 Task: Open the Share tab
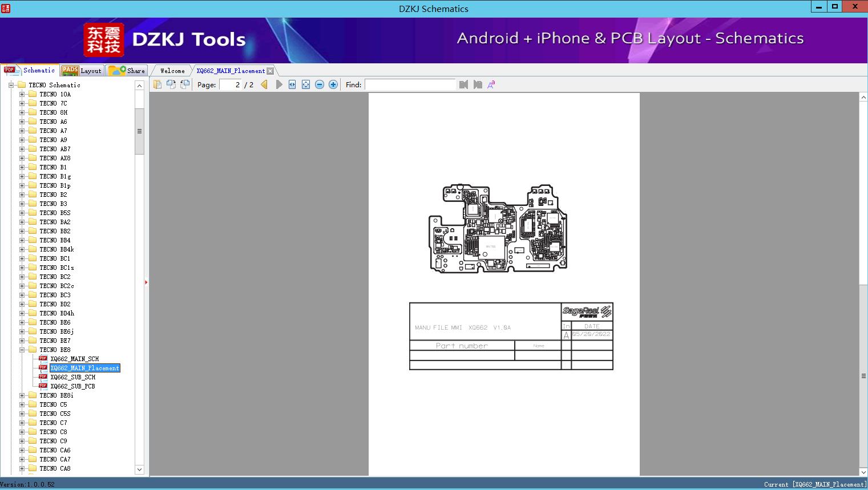click(x=127, y=71)
